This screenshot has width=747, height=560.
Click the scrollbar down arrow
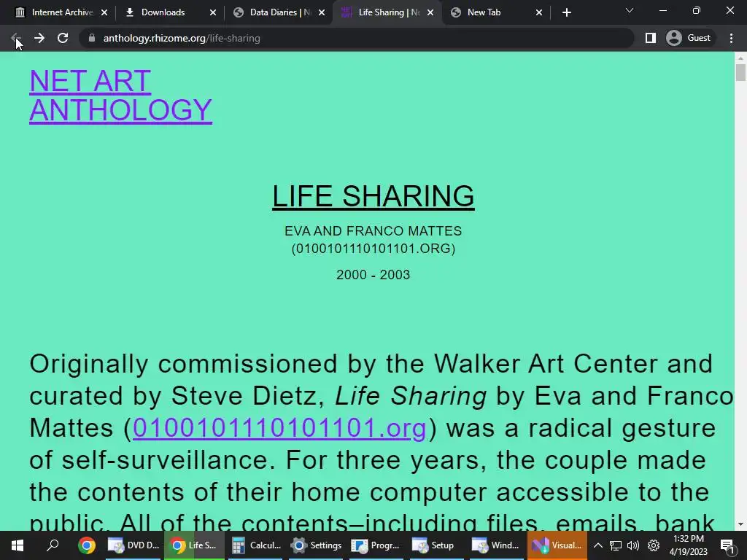point(740,525)
